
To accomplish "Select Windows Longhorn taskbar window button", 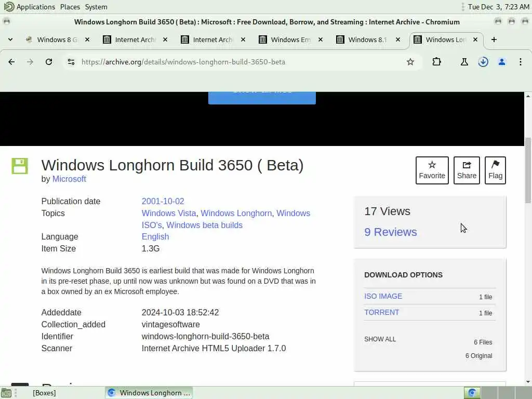I will point(149,393).
